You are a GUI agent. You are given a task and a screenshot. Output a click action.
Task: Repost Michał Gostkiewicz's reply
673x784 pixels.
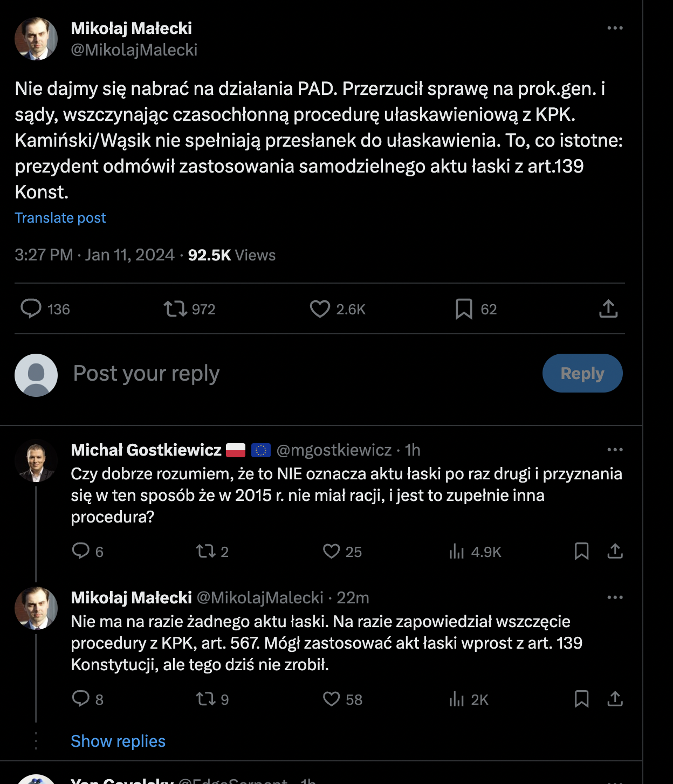click(x=205, y=551)
